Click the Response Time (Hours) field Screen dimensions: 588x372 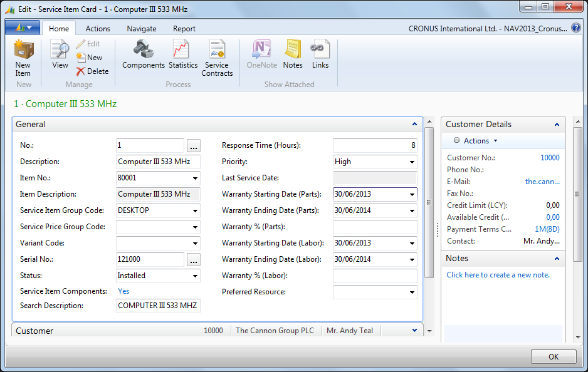(375, 145)
